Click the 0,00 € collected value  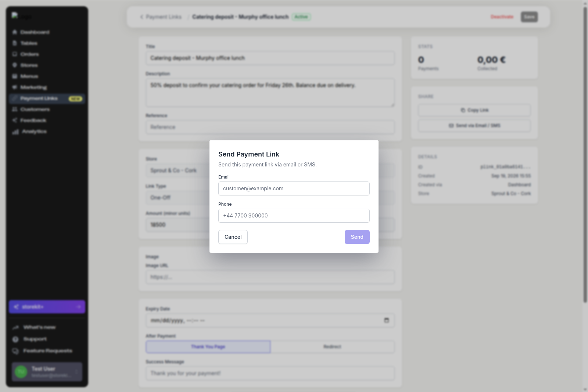tap(491, 60)
